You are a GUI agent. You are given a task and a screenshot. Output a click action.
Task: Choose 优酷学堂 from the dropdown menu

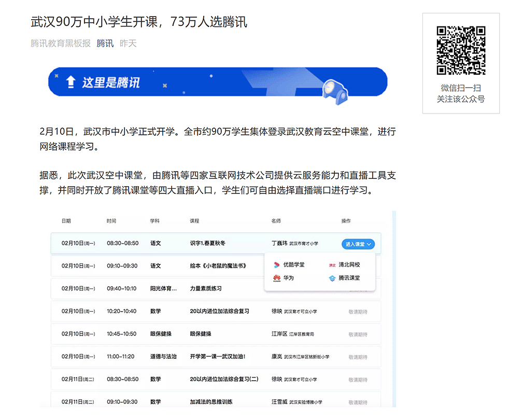(289, 265)
